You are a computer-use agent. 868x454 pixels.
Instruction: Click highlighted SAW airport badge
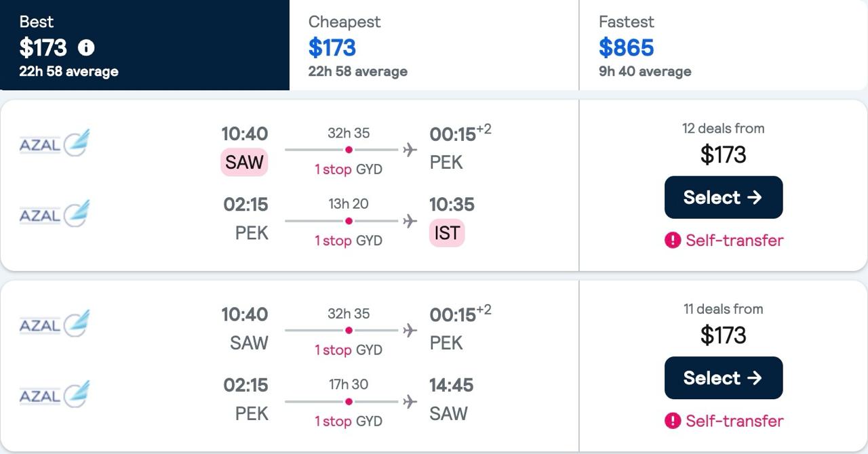[x=244, y=163]
